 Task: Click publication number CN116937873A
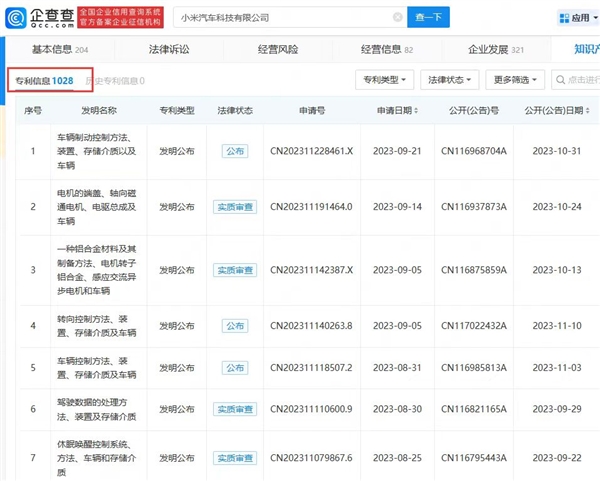474,207
